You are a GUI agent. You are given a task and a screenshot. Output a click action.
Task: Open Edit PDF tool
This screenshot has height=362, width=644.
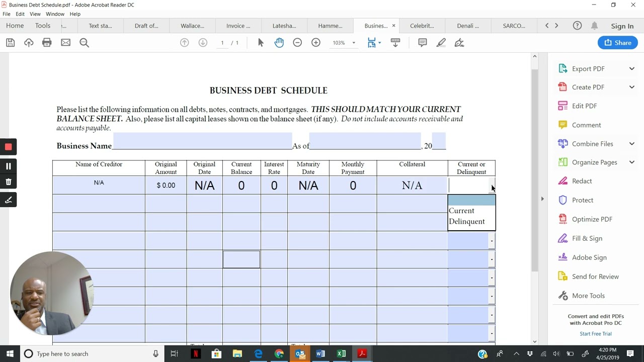tap(584, 106)
